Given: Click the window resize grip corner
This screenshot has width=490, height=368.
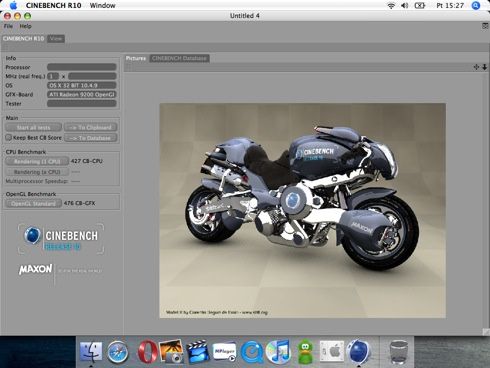Looking at the screenshot, I should click(x=486, y=332).
